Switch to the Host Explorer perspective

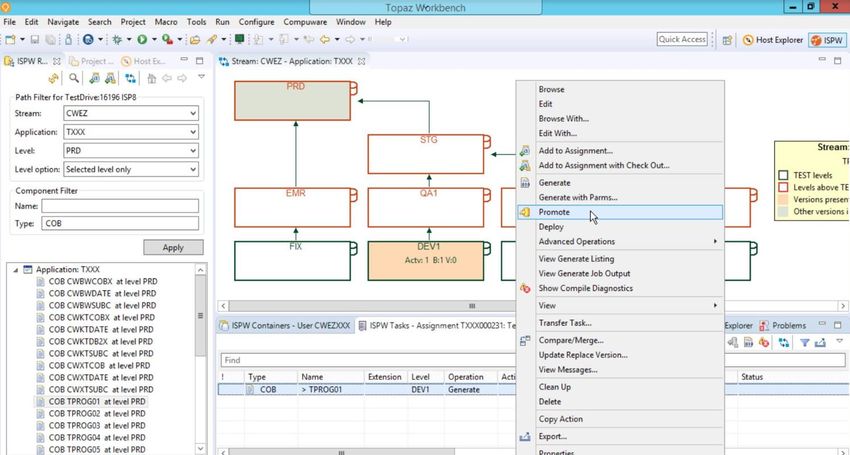point(772,40)
